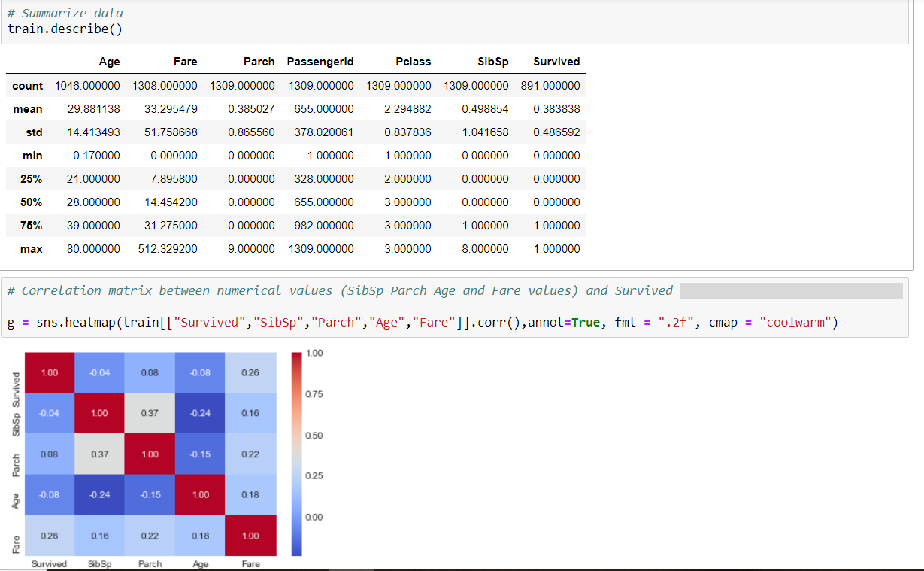The height and width of the screenshot is (571, 924).
Task: Click the Age column header in describe table
Action: coord(109,62)
